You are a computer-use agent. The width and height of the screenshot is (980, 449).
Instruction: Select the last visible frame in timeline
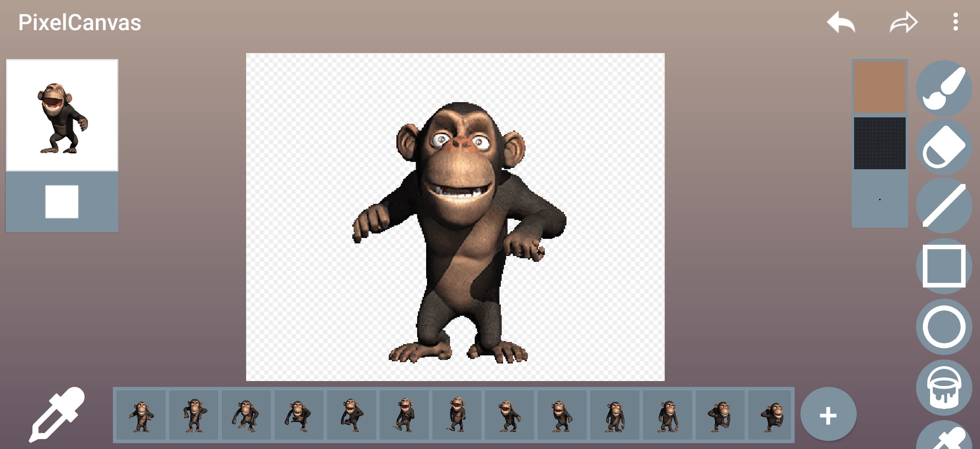point(771,415)
